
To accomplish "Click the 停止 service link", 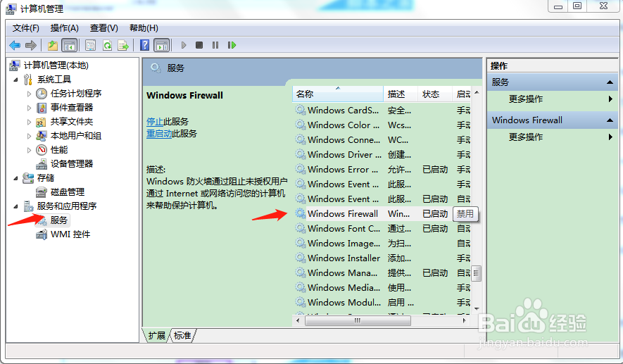I will coord(155,122).
